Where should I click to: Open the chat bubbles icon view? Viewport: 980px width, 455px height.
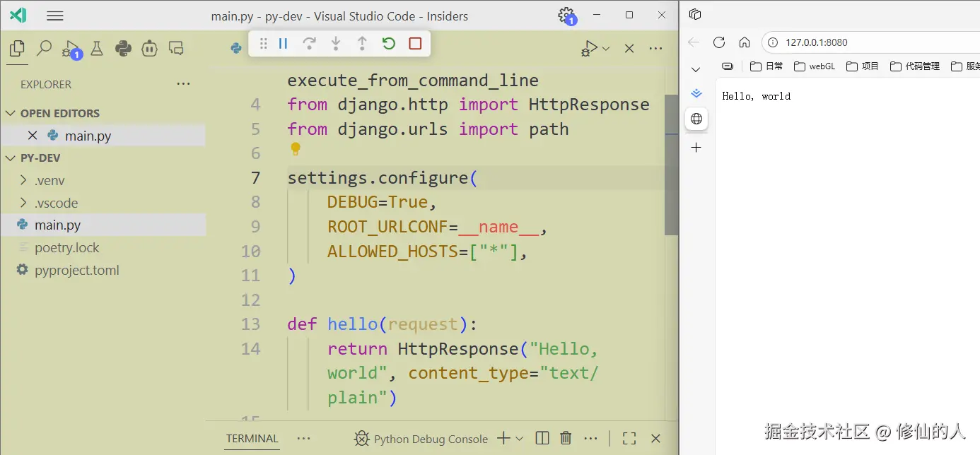pyautogui.click(x=176, y=48)
